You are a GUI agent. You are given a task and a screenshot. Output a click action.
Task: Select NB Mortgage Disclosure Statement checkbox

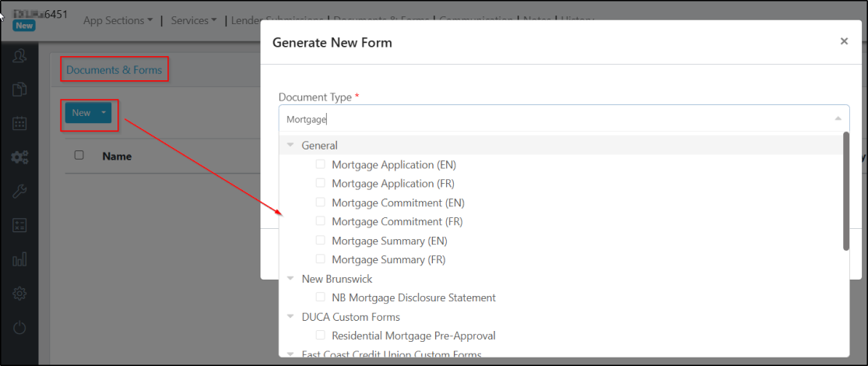(x=321, y=297)
